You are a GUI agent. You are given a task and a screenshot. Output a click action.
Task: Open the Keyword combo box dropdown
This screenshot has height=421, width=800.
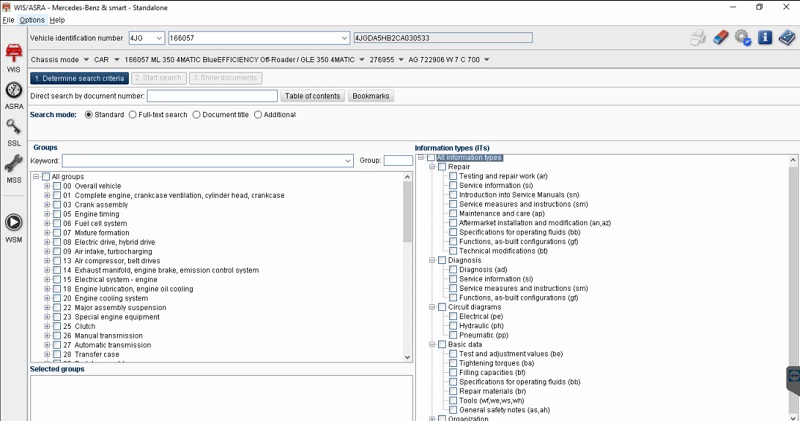click(x=347, y=160)
